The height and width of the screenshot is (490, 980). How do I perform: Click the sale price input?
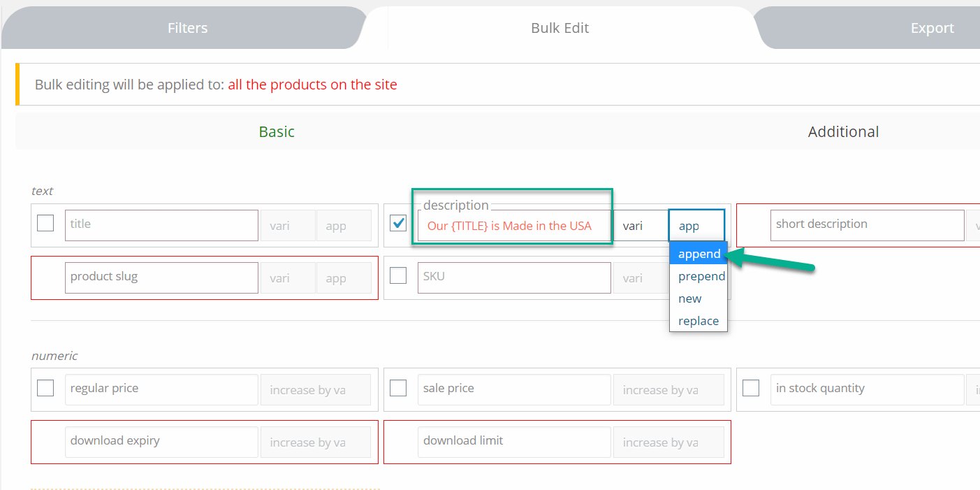pyautogui.click(x=514, y=389)
